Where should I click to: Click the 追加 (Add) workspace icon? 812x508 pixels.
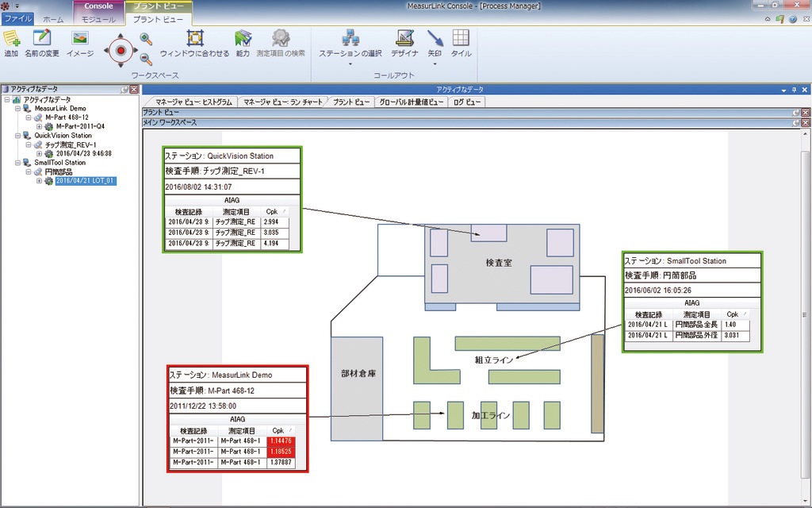(x=11, y=40)
